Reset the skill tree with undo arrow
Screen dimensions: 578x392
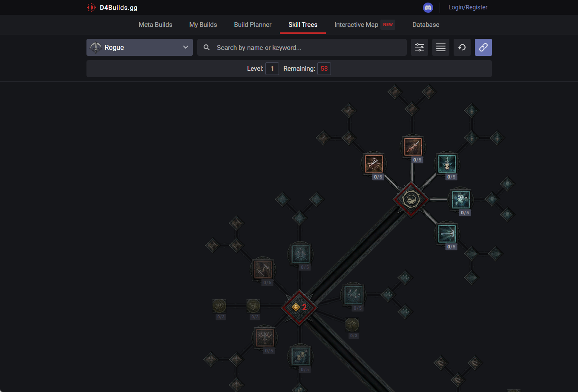462,47
